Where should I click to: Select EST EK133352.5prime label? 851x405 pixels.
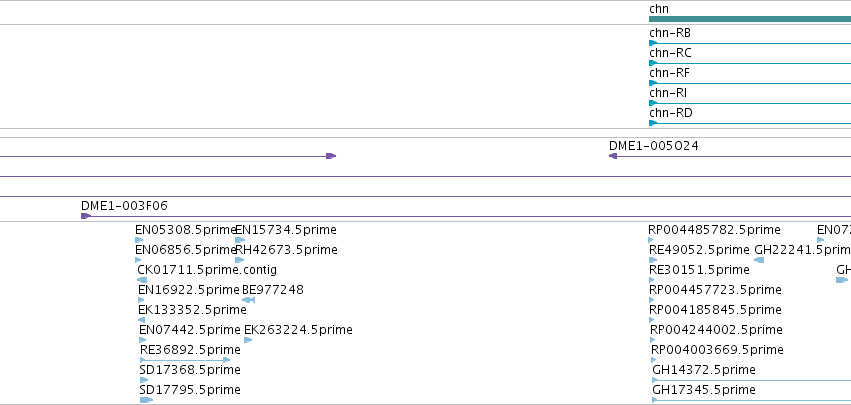(192, 311)
